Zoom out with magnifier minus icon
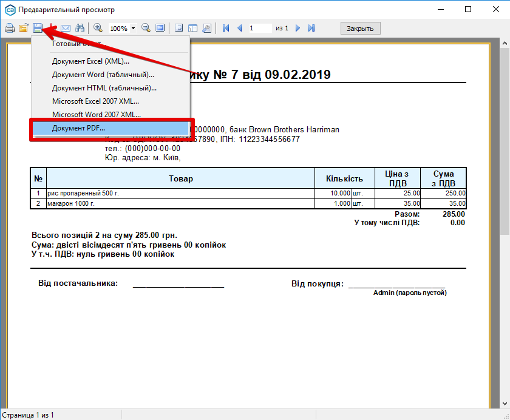 pyautogui.click(x=146, y=29)
